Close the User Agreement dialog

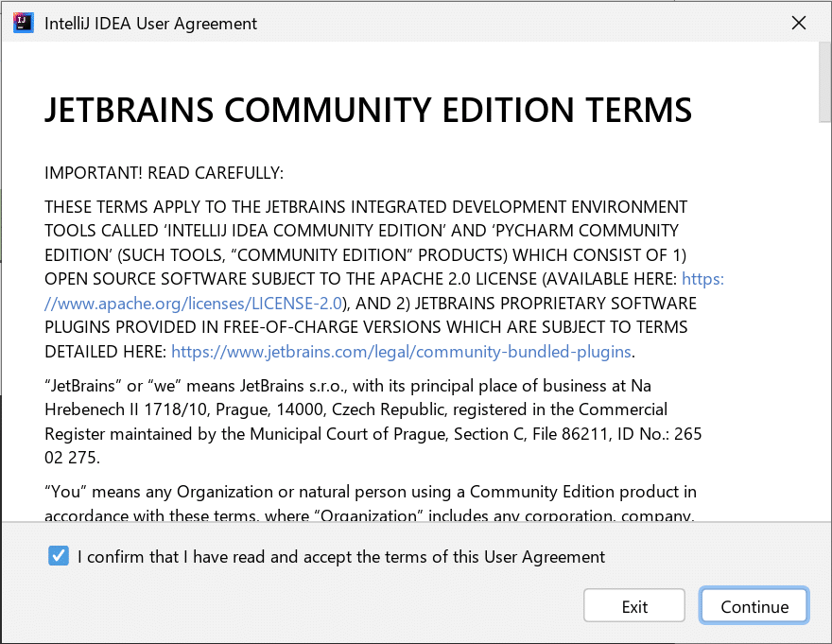point(799,23)
